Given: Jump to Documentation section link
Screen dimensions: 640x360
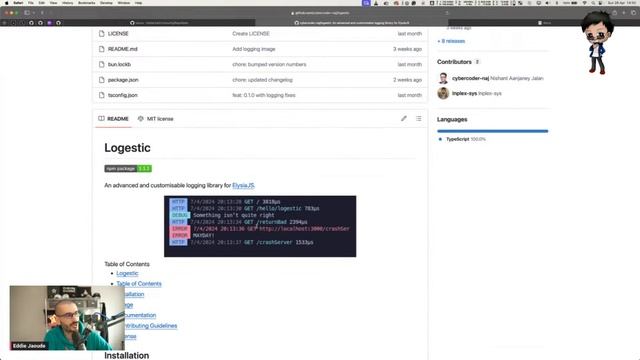Looking at the screenshot, I should (140, 315).
